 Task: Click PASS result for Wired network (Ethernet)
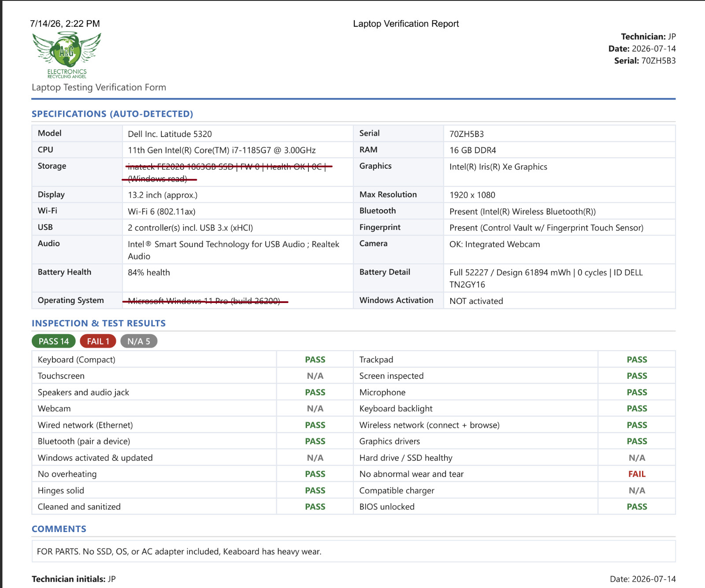315,425
